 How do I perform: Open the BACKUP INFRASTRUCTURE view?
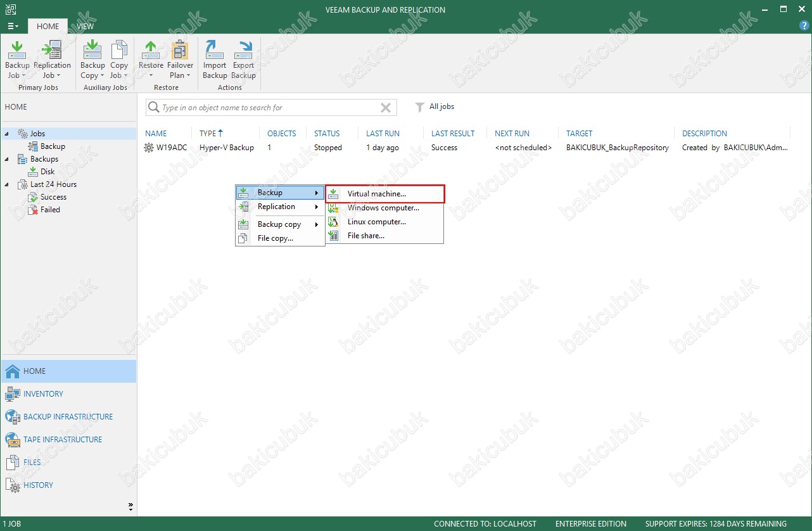pos(68,417)
